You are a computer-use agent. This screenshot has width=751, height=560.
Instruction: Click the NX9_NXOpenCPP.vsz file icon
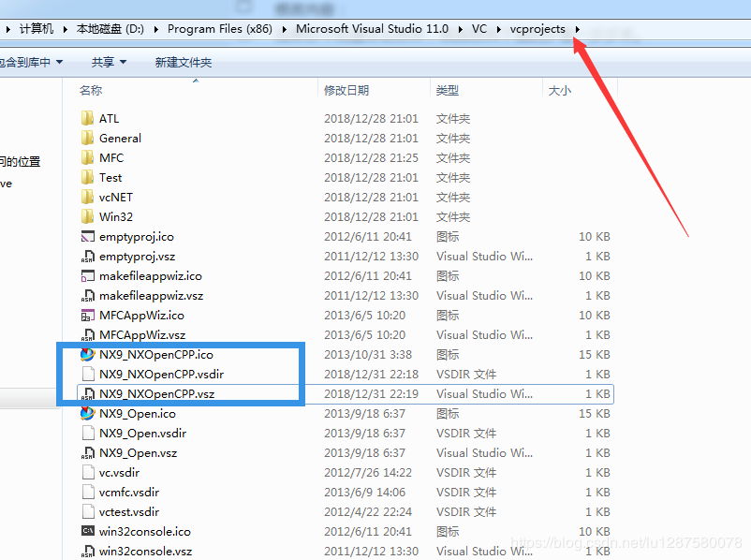point(88,393)
